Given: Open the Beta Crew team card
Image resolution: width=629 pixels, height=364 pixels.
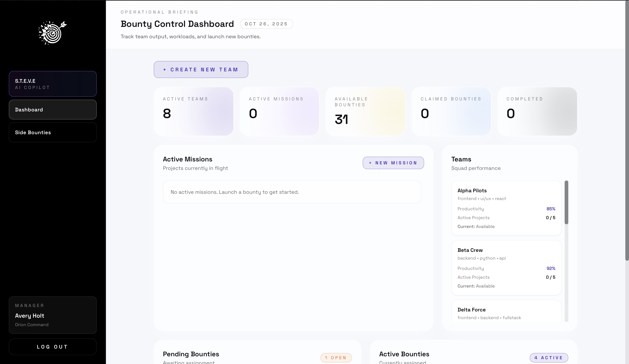Looking at the screenshot, I should click(506, 268).
